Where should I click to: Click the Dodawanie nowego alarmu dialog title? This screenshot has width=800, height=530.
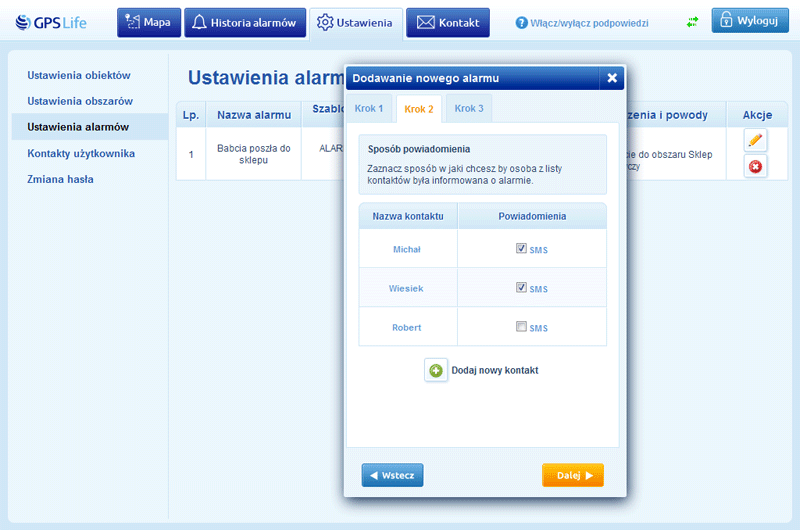click(x=426, y=78)
